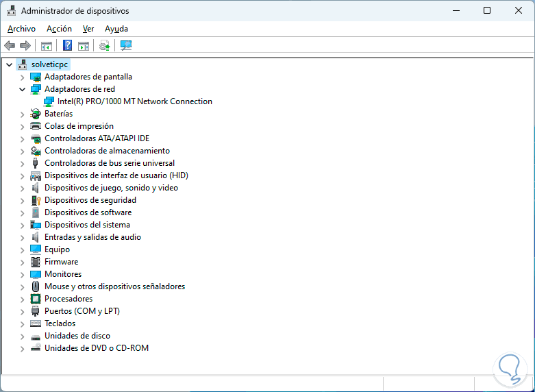This screenshot has height=392, width=535.
Task: Open the Archivo menu
Action: tap(21, 29)
